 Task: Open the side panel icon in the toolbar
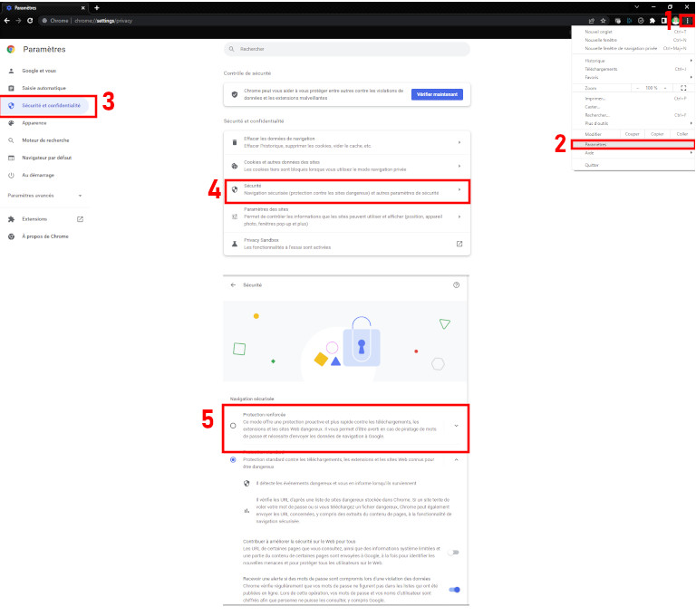point(664,21)
